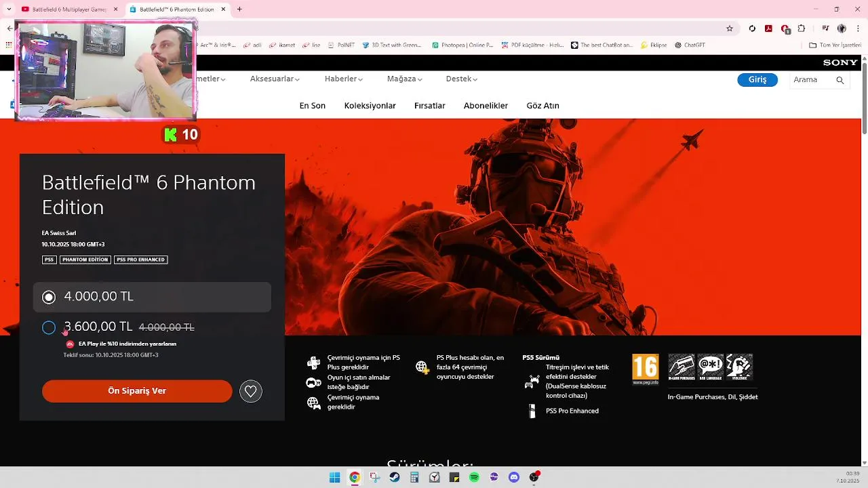
Task: Open The best ChatBot bookmark
Action: pyautogui.click(x=602, y=45)
